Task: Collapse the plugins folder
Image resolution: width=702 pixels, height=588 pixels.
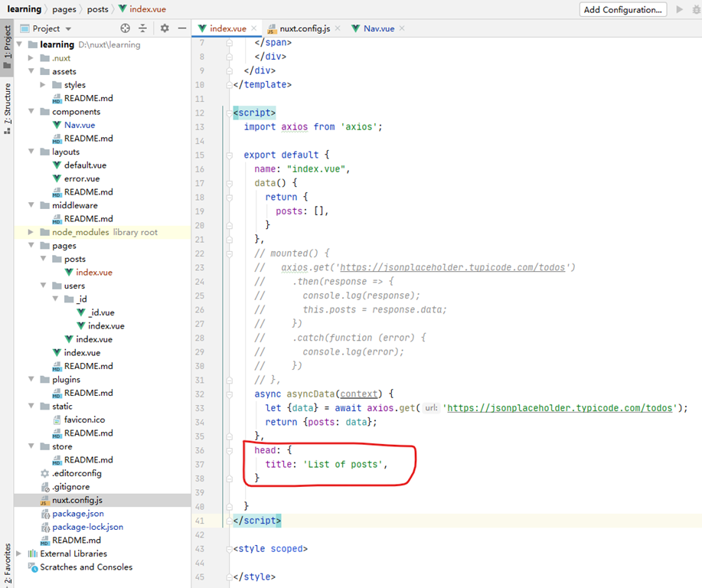Action: coord(31,379)
